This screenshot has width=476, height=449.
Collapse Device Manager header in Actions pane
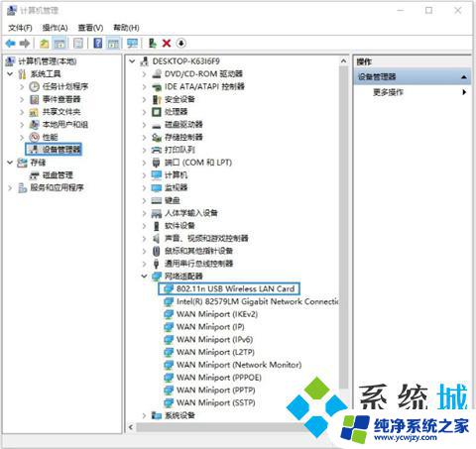point(464,77)
